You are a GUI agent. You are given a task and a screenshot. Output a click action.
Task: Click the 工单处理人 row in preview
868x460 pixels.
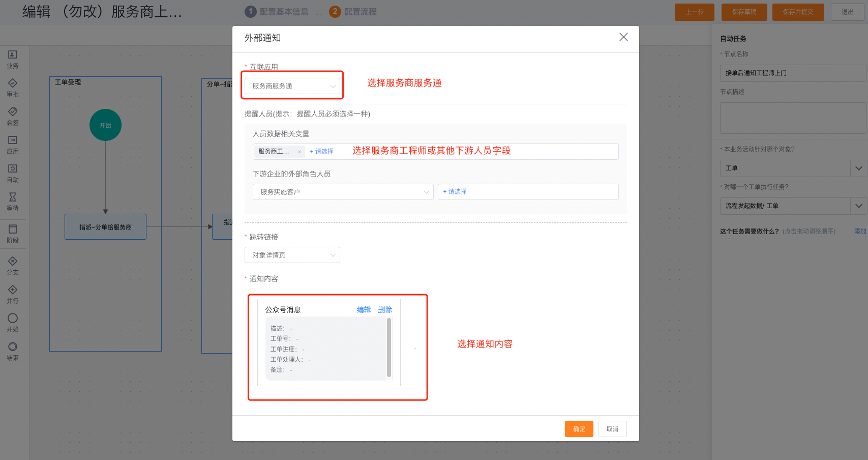tap(291, 360)
